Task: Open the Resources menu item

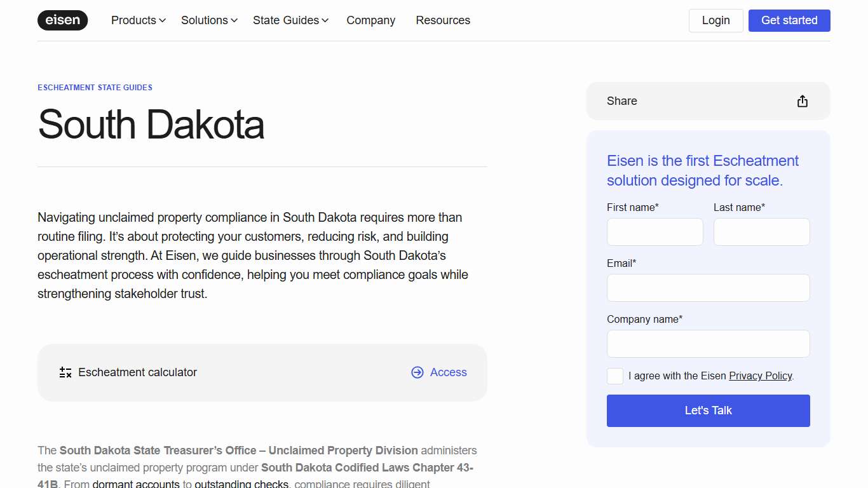Action: 443,20
